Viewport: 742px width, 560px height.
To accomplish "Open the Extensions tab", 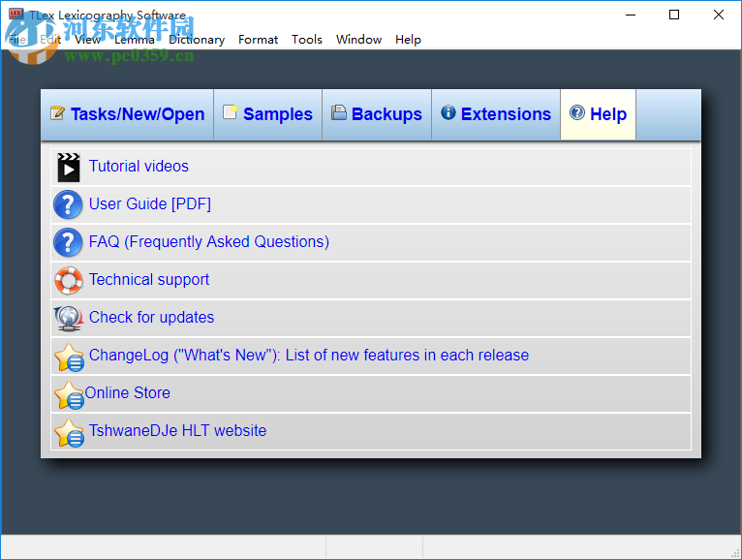I will (496, 114).
